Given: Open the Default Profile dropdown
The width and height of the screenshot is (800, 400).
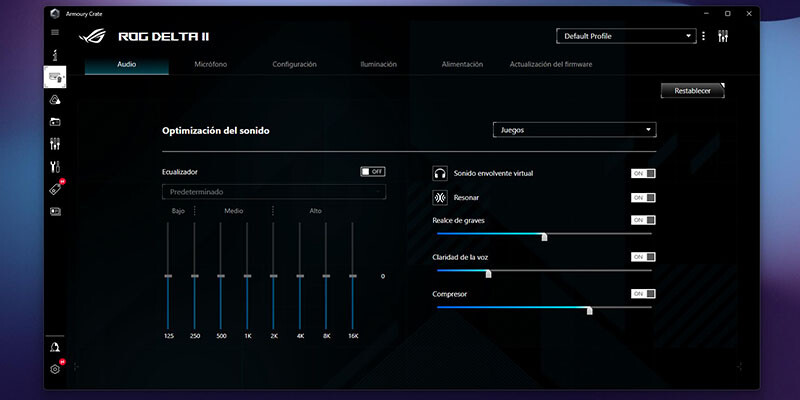Looking at the screenshot, I should point(626,36).
